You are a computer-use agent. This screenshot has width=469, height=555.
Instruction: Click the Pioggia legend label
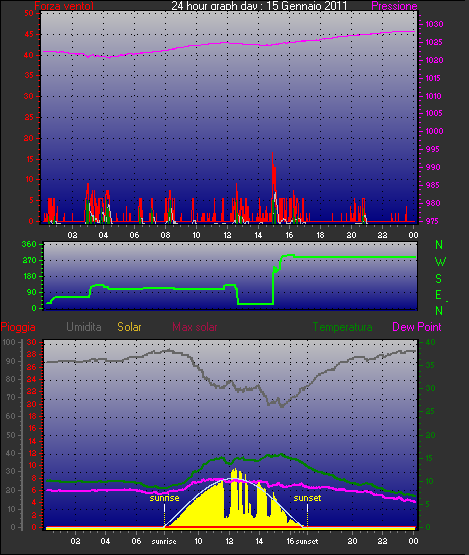click(x=18, y=327)
